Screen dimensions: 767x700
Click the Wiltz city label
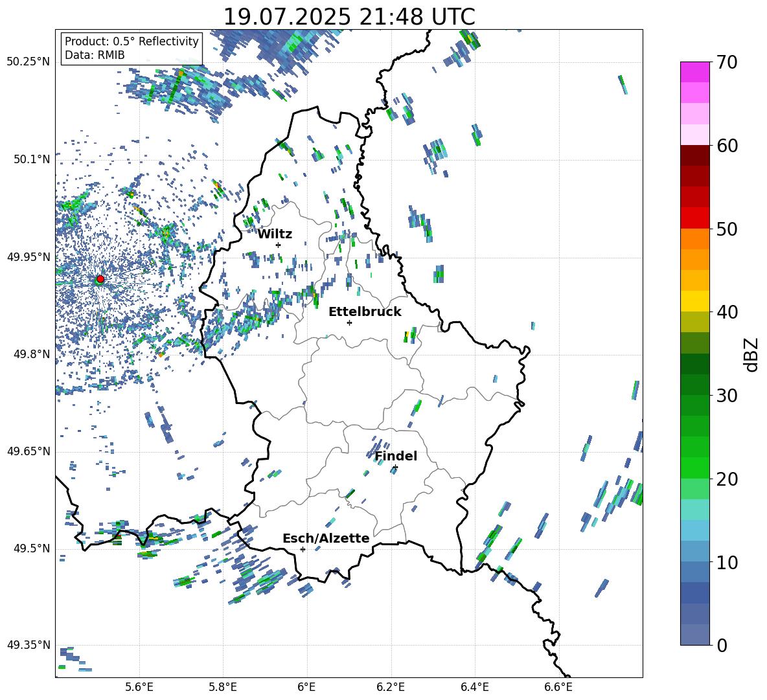click(275, 234)
